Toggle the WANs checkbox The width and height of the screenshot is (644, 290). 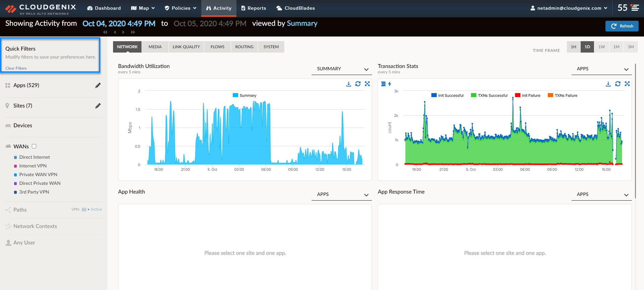pyautogui.click(x=34, y=146)
